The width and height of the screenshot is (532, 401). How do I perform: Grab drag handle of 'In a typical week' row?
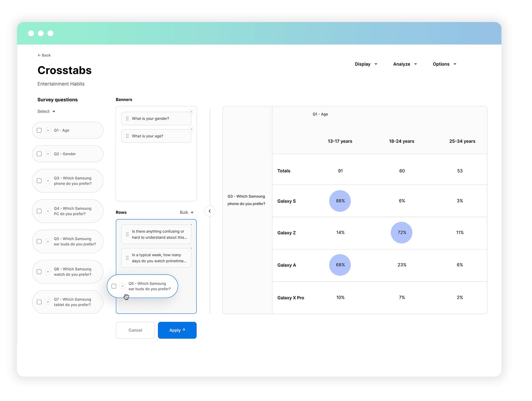(x=127, y=258)
